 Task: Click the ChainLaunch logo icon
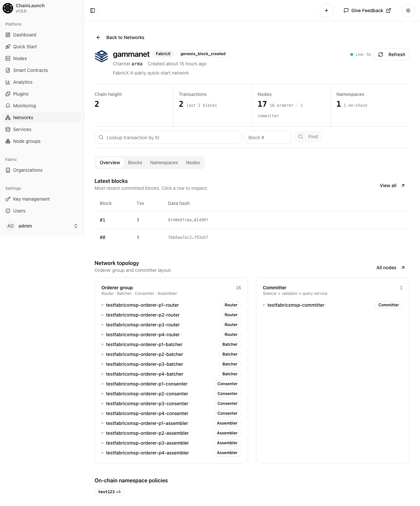(x=8, y=8)
